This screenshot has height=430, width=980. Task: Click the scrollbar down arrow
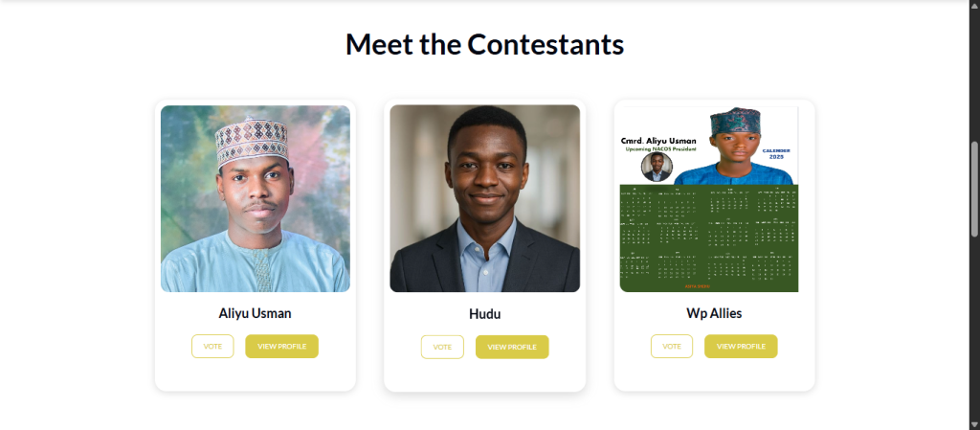point(974,423)
